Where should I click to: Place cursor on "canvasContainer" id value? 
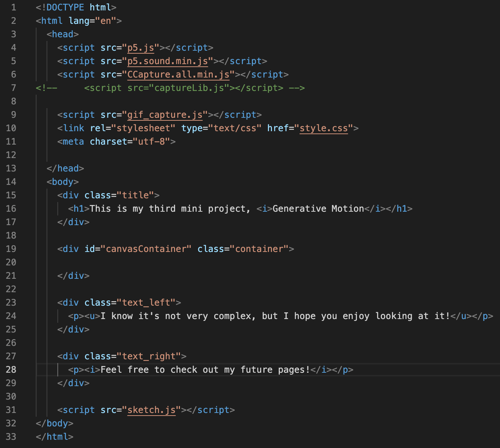pos(146,249)
